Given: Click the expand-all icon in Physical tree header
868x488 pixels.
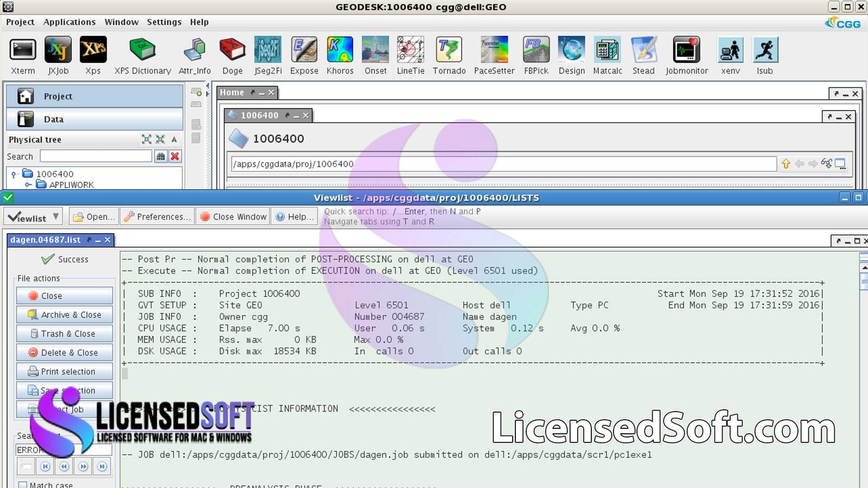Looking at the screenshot, I should pos(146,139).
